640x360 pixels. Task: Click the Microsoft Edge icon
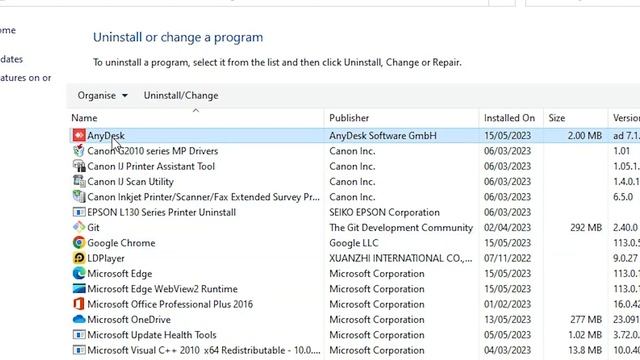click(79, 273)
